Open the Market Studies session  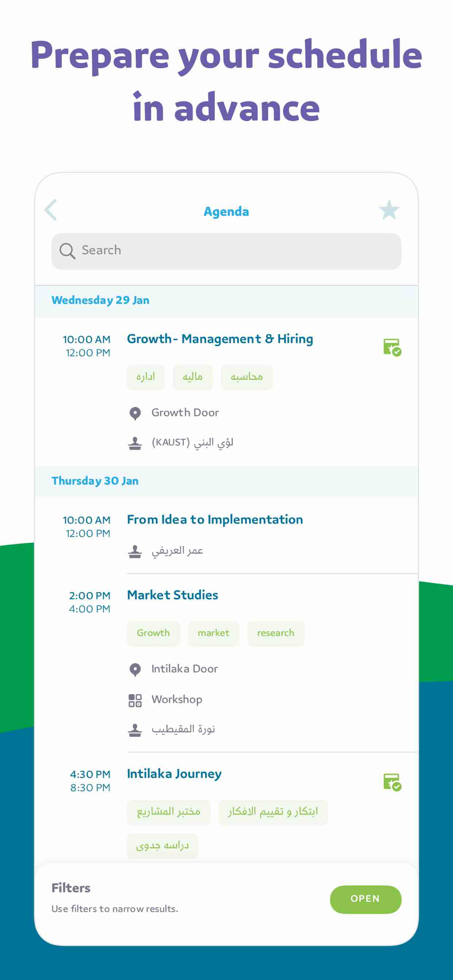[173, 595]
